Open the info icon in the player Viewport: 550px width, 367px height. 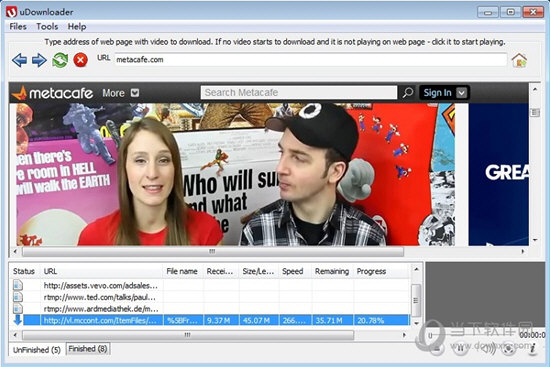tap(532, 348)
